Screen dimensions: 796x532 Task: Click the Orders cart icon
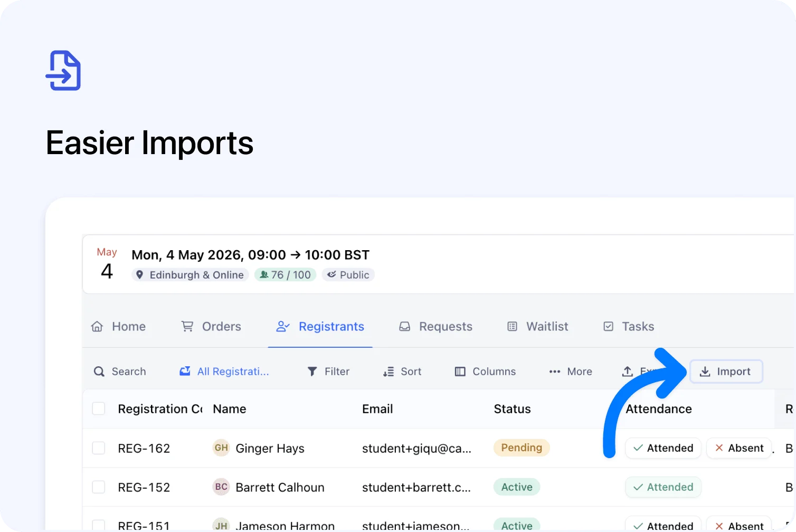187,327
